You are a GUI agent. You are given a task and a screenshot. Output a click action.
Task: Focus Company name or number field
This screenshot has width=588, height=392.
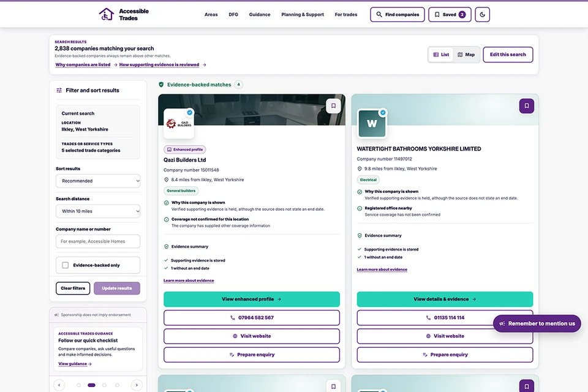(98, 241)
